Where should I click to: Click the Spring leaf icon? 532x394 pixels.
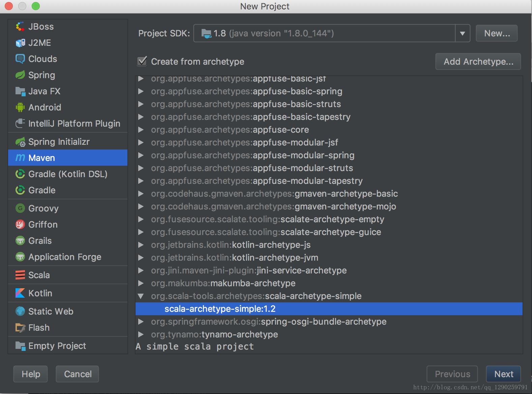20,75
